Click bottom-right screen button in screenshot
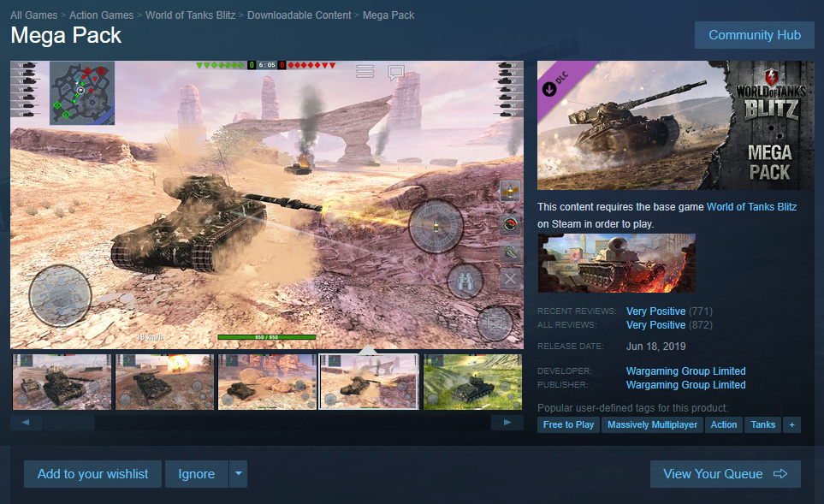Image resolution: width=824 pixels, height=504 pixels. (495, 323)
